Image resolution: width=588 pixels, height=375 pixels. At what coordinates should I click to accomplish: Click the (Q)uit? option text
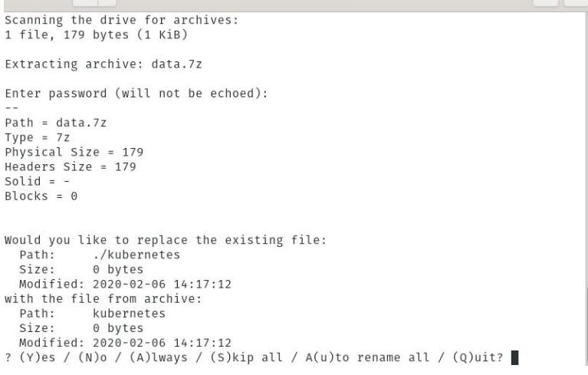click(x=478, y=357)
